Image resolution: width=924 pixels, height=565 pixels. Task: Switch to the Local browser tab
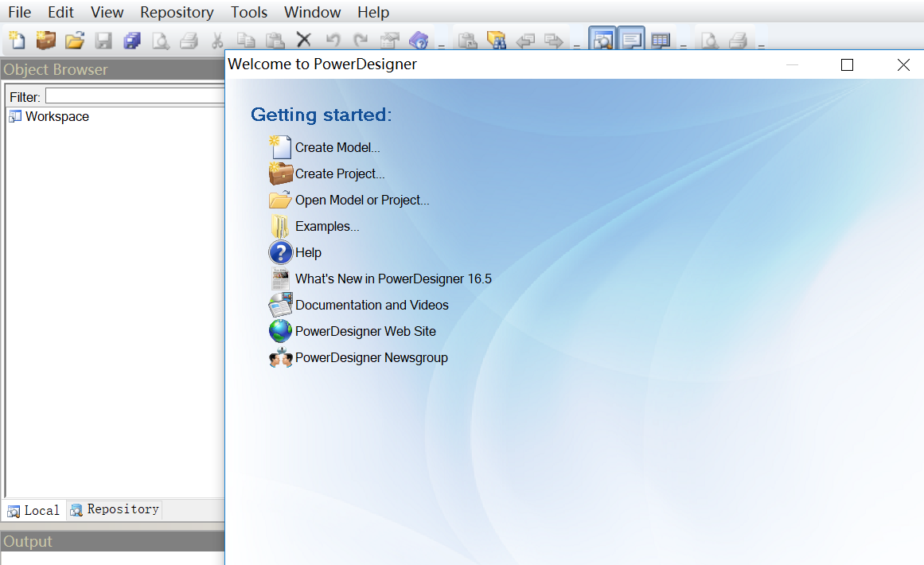(x=34, y=510)
